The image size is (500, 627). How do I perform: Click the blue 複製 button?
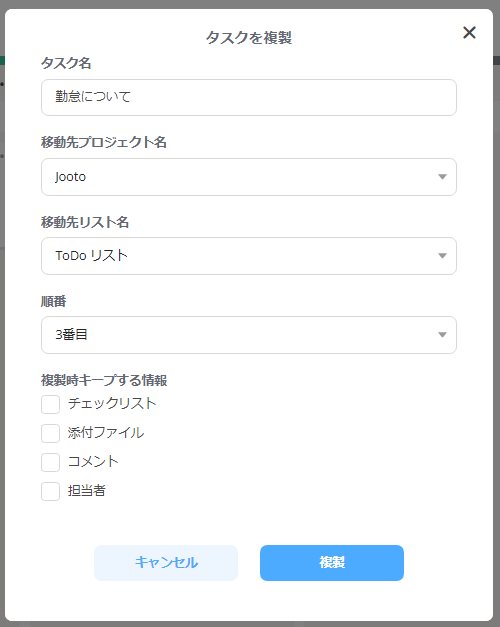[332, 563]
